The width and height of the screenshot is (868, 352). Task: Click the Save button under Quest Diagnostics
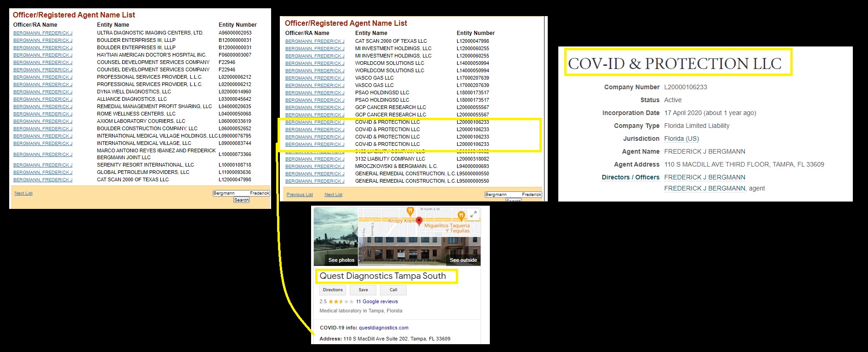[x=363, y=290]
